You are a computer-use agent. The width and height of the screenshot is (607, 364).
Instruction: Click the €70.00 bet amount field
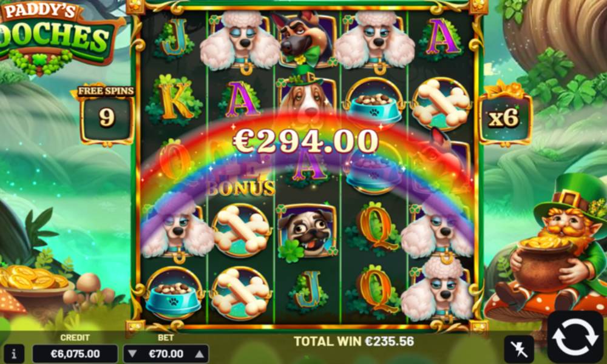point(166,354)
